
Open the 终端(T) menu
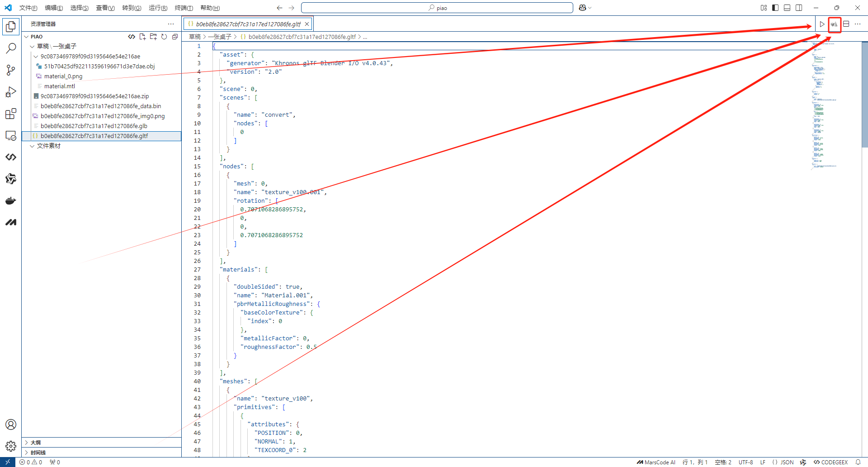click(184, 8)
